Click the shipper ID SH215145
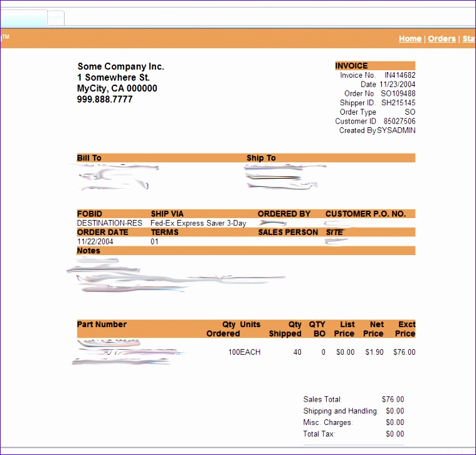 coord(398,103)
